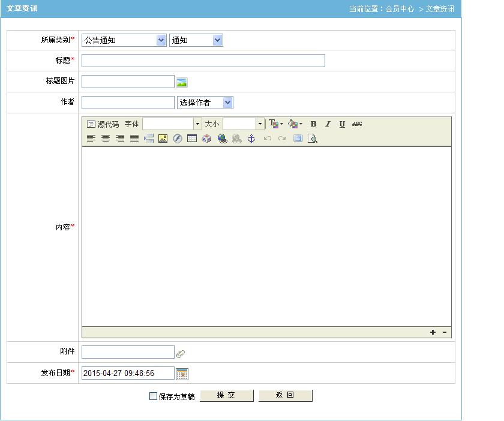Switch to 源代码 source view
Image resolution: width=504 pixels, height=421 pixels.
pyautogui.click(x=103, y=124)
